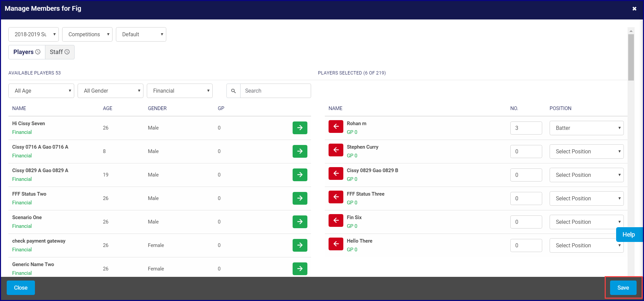This screenshot has width=644, height=301.
Task: Click the Fin Six player name
Action: [x=354, y=217]
